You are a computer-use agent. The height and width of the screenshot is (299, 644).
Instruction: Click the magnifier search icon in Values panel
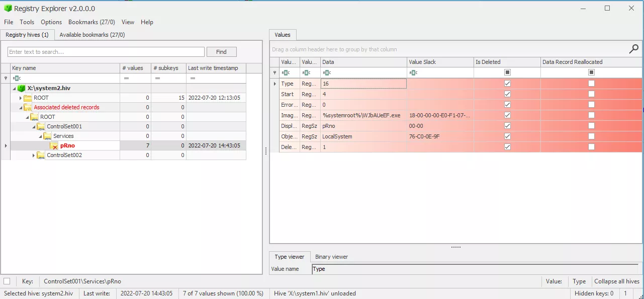click(x=633, y=49)
